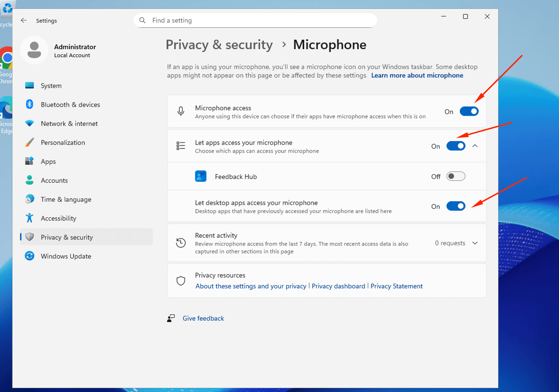Minimize the Settings window
Viewport: 559px width, 392px height.
pyautogui.click(x=444, y=17)
